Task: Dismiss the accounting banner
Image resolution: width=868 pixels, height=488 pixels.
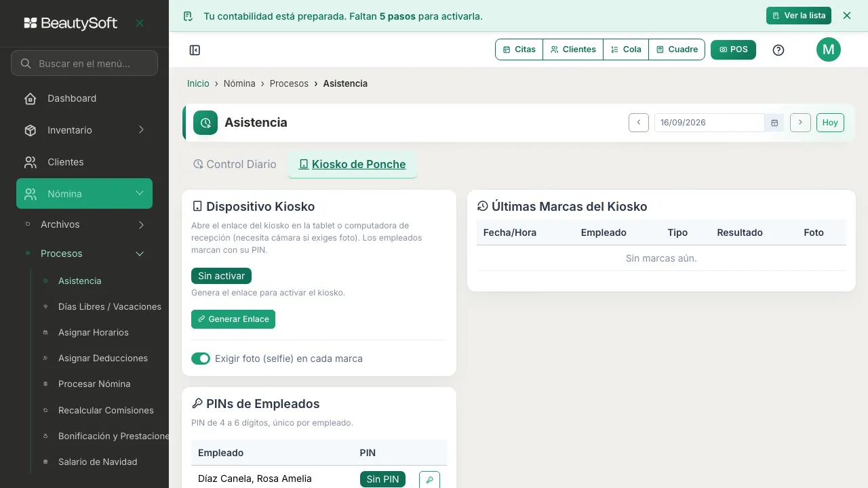Action: tap(847, 16)
